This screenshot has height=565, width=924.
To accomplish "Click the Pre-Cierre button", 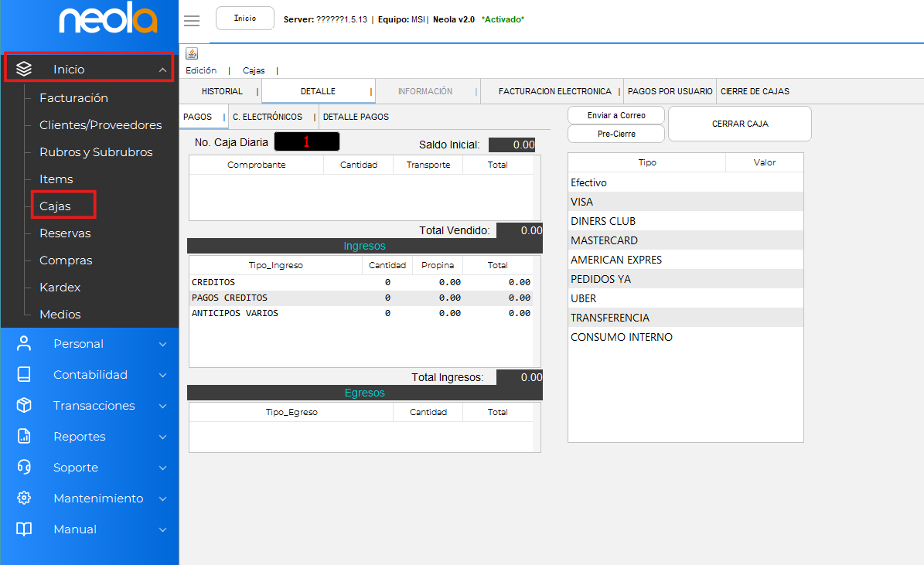I will pos(616,134).
